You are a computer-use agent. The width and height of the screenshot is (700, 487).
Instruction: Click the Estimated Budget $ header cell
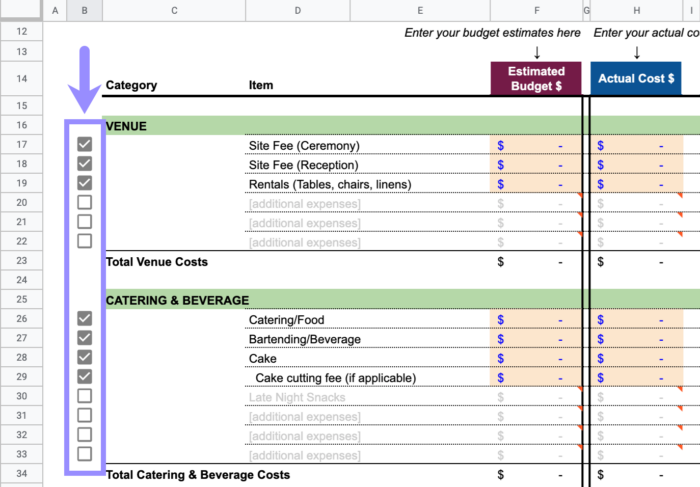tap(536, 79)
